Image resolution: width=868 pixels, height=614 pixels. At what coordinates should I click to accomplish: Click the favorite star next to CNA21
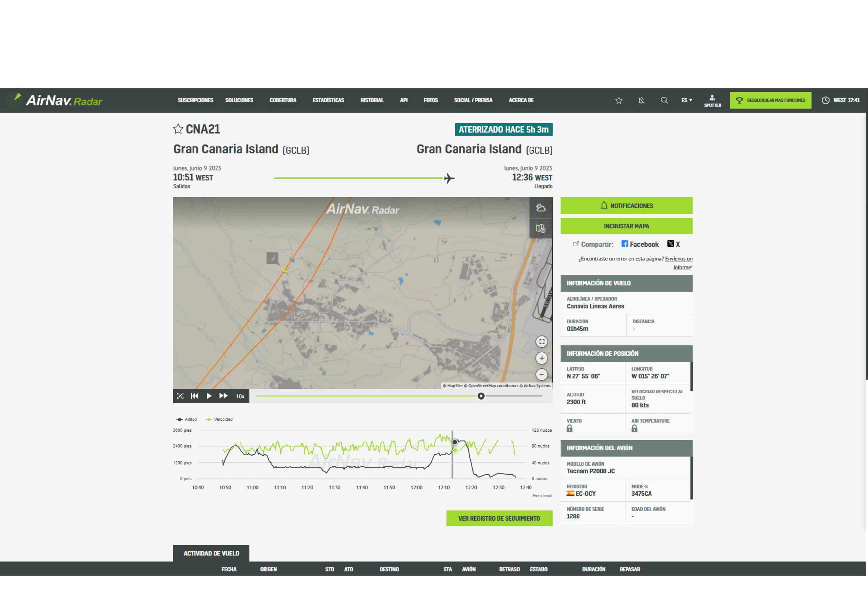tap(178, 129)
